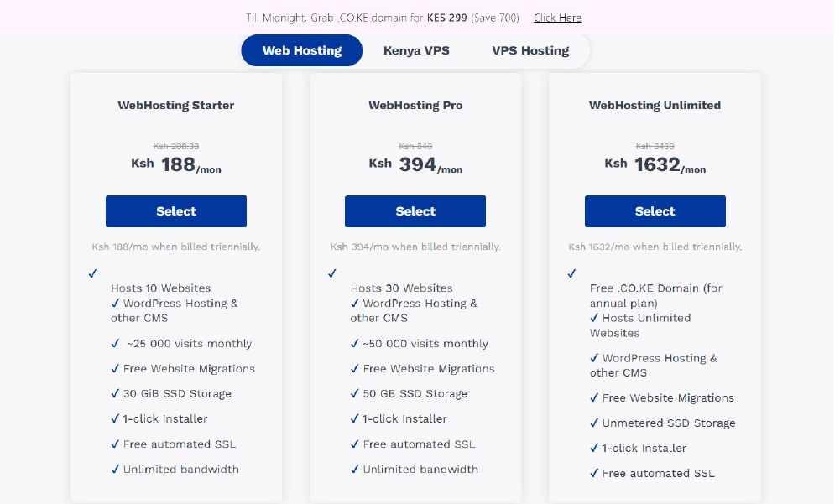
Task: Click the checkmark beside Free .CO.KE Domain
Action: tap(571, 273)
